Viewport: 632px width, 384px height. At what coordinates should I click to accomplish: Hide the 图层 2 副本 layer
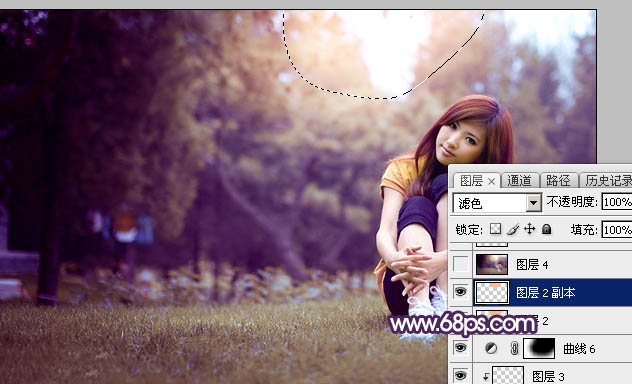pos(460,292)
